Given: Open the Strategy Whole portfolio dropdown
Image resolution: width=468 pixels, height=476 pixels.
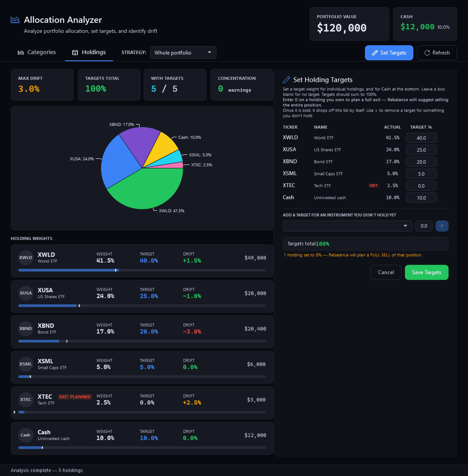Looking at the screenshot, I should [x=183, y=53].
